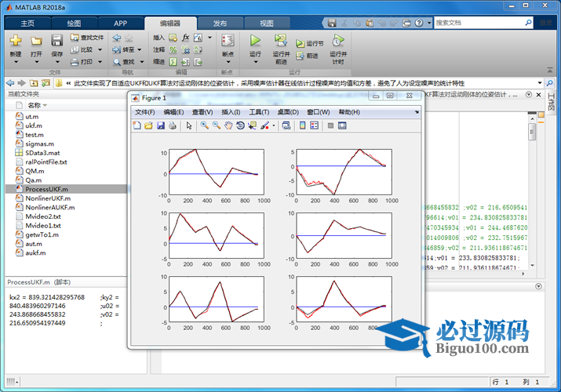Open Insert (插入) menu in Figure 1

(x=231, y=112)
